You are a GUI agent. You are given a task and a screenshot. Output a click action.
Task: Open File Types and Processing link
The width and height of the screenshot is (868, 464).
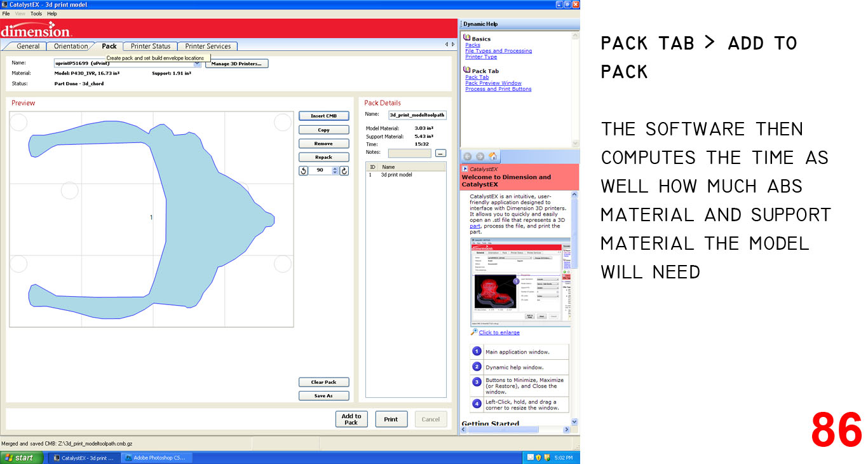(498, 51)
